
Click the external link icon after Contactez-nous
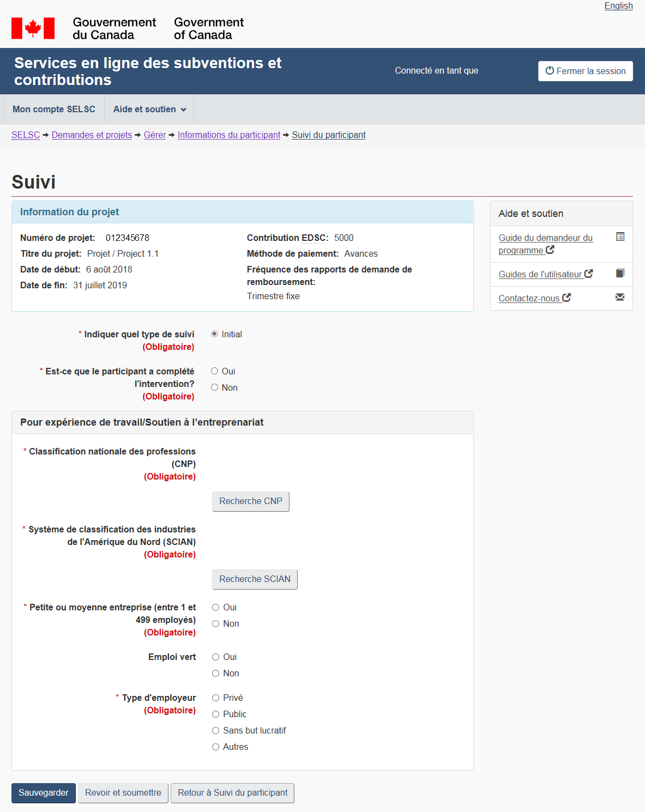(566, 298)
